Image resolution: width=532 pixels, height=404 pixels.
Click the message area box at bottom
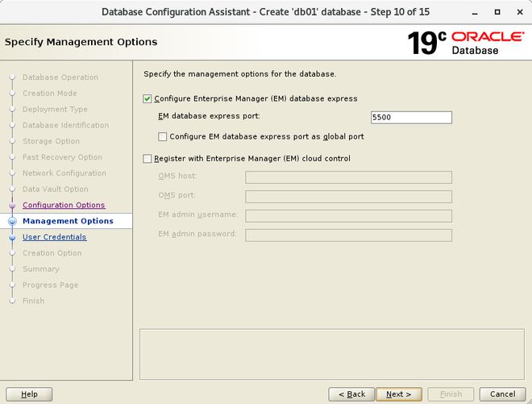click(332, 354)
